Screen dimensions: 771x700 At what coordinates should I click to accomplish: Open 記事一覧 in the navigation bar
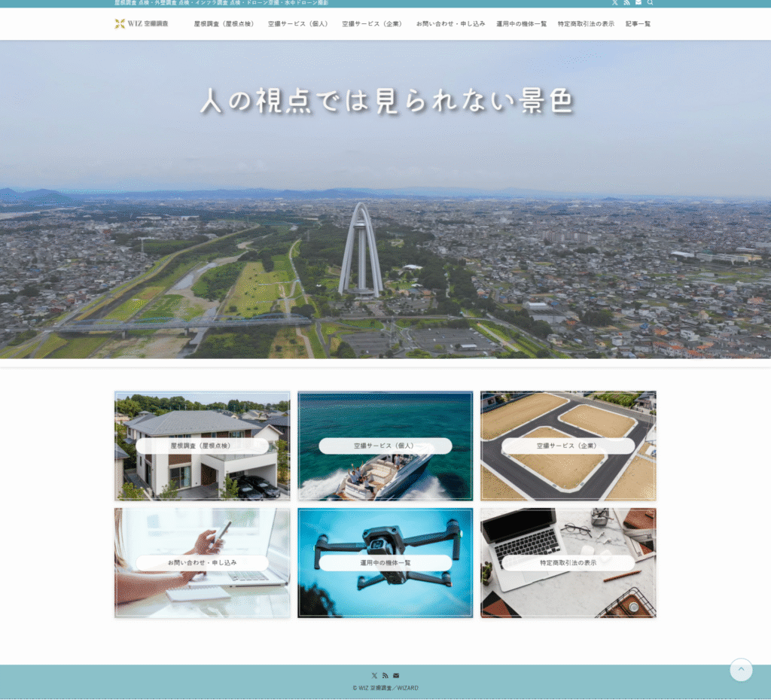point(638,24)
